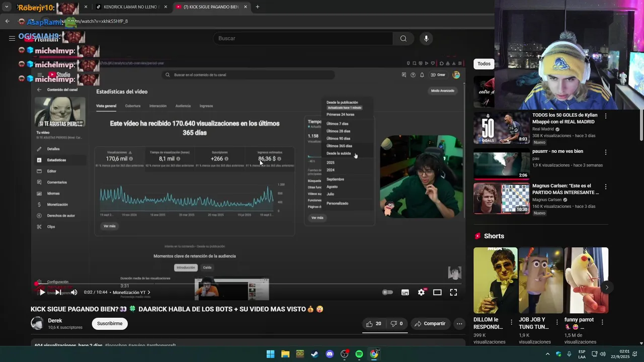Open OBS Studio from the taskbar
Viewport: 644px width, 362px height.
tap(344, 354)
